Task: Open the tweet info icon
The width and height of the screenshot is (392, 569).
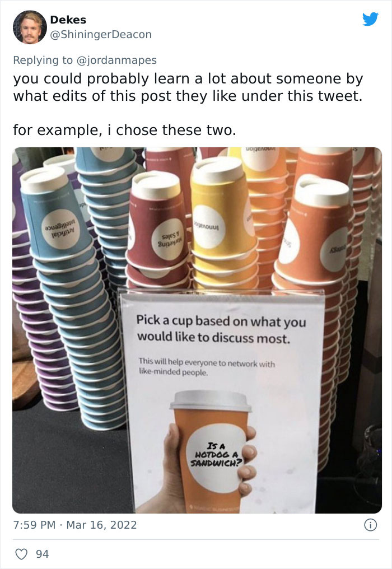Action: tap(370, 525)
